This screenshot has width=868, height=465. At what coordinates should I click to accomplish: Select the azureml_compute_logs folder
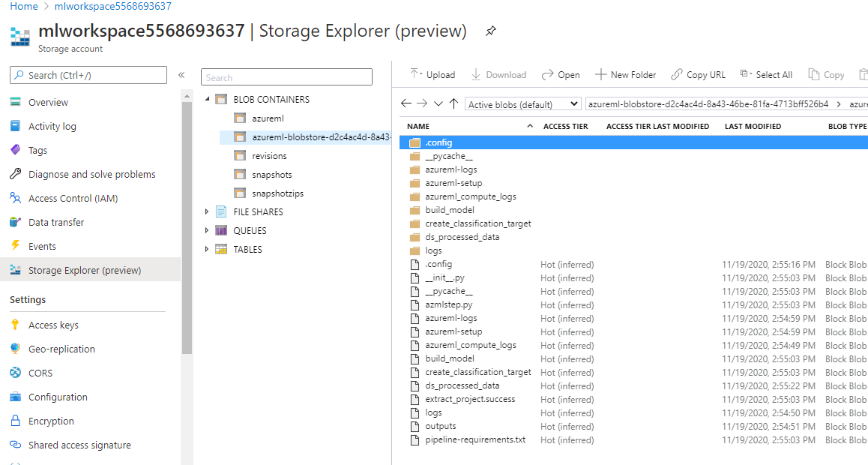471,196
